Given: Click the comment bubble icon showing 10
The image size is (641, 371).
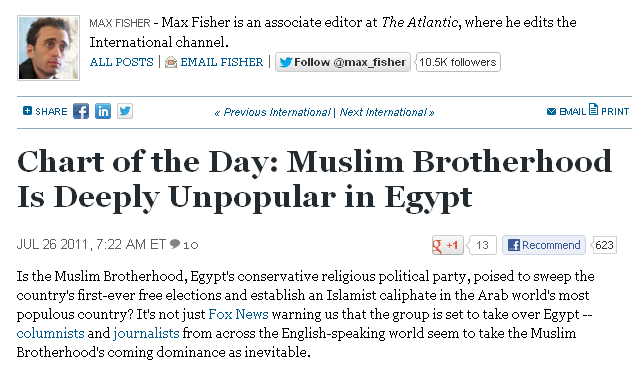Looking at the screenshot, I should [x=175, y=244].
